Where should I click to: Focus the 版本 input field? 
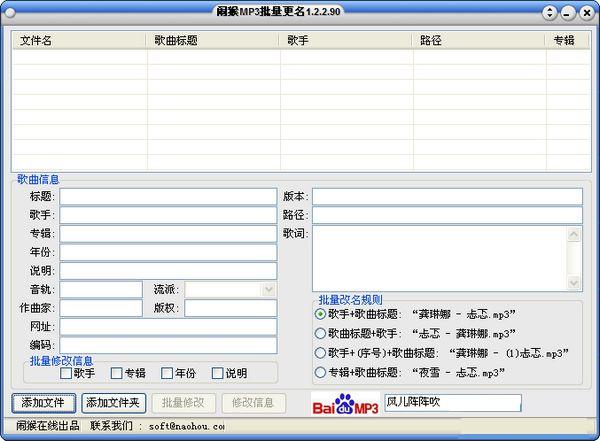click(x=447, y=197)
